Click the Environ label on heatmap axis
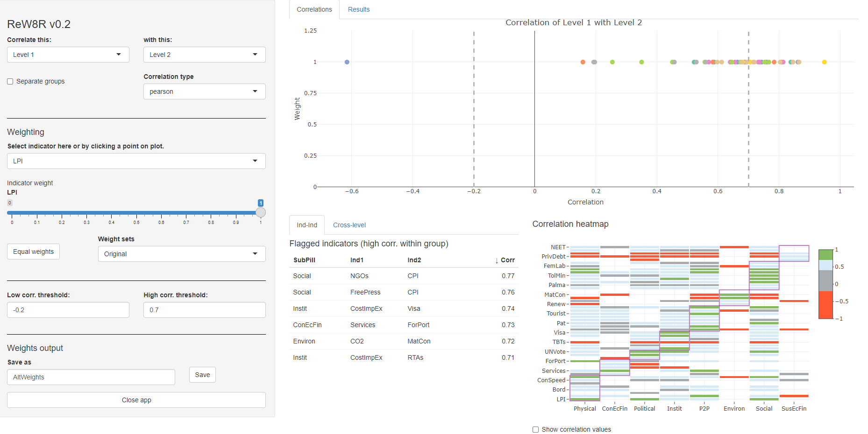 734,408
